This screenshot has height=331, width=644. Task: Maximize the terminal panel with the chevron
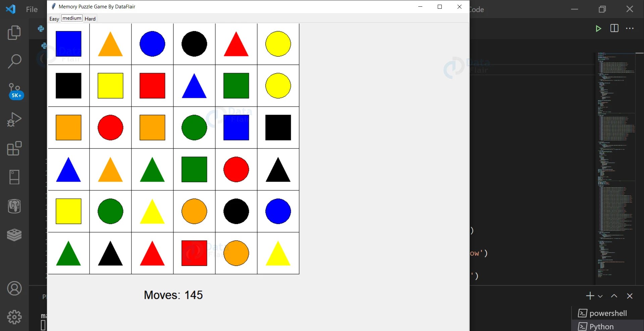coord(614,296)
